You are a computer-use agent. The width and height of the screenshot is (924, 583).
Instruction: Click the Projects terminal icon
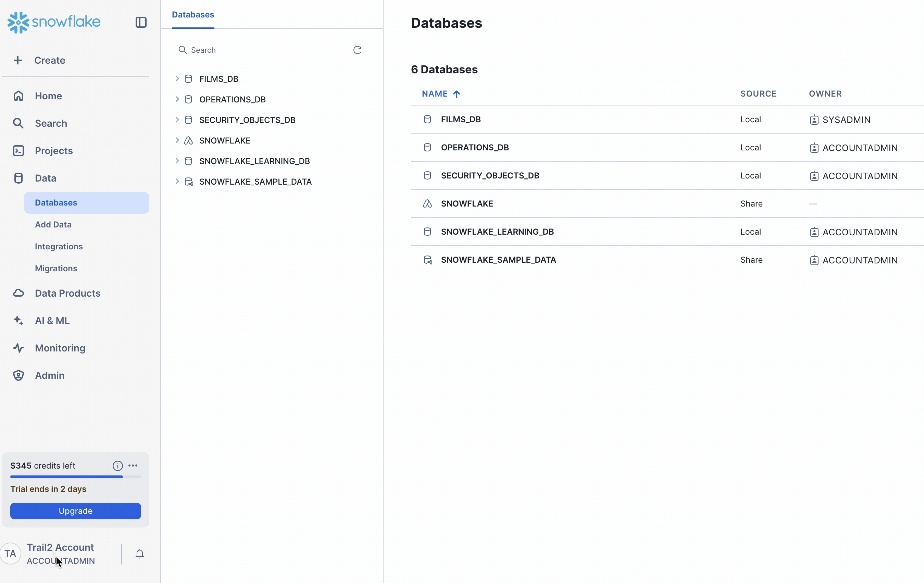(x=18, y=150)
